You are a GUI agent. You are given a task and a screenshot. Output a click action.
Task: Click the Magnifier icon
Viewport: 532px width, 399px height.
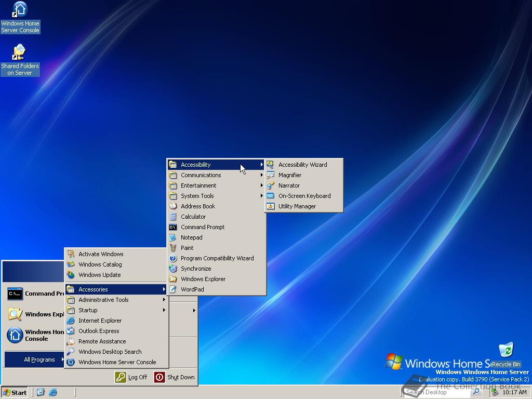point(270,175)
